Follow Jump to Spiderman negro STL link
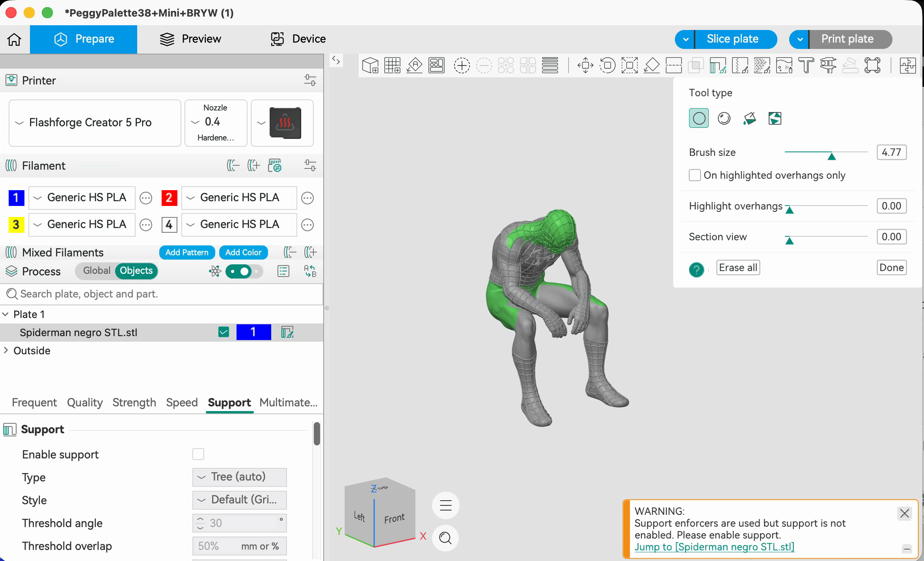 [714, 547]
